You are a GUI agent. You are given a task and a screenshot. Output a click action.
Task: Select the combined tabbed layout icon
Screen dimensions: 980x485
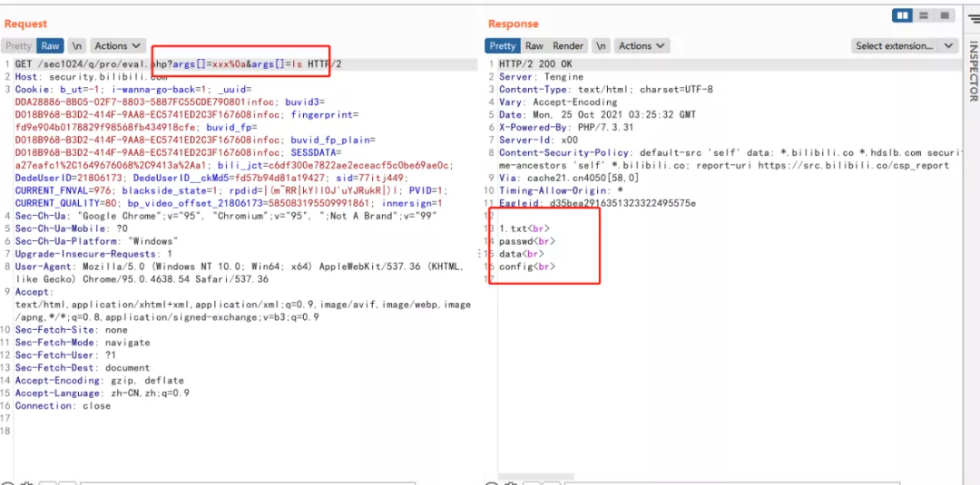pos(944,15)
